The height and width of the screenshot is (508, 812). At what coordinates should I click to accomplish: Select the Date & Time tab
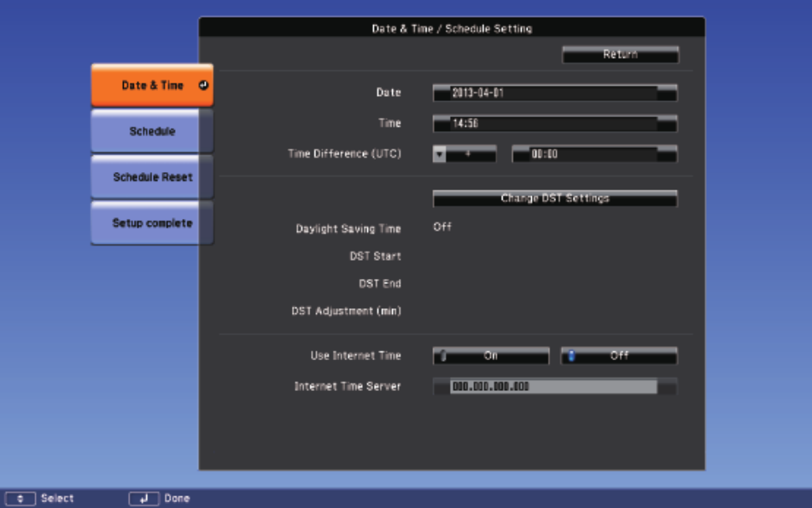[x=152, y=85]
